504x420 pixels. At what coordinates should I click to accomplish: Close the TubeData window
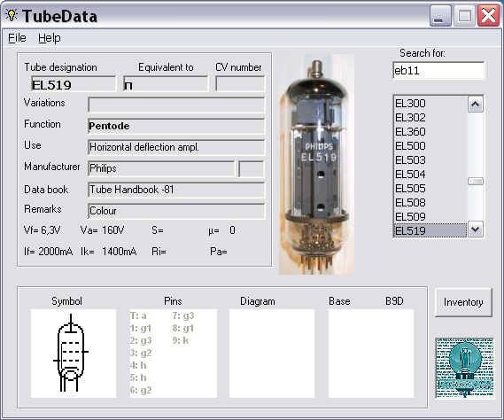488,15
